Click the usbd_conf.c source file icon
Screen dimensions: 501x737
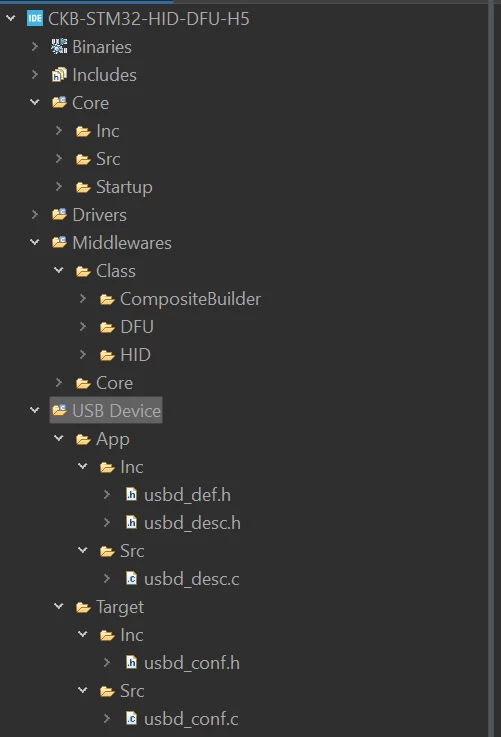132,719
